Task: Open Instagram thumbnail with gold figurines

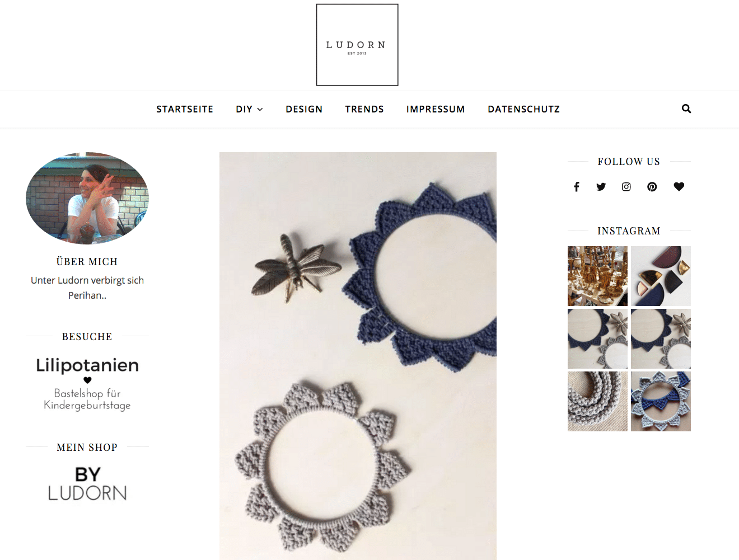Action: tap(597, 276)
